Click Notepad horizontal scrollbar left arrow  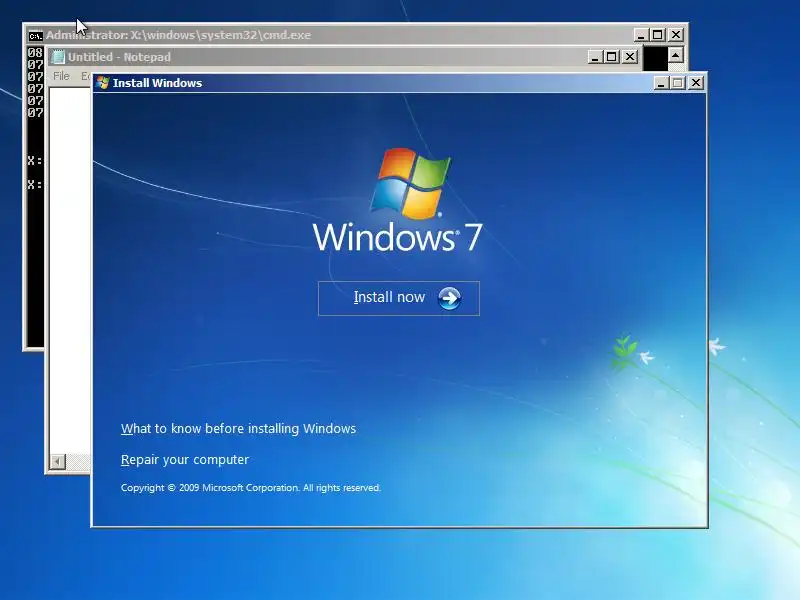click(58, 462)
